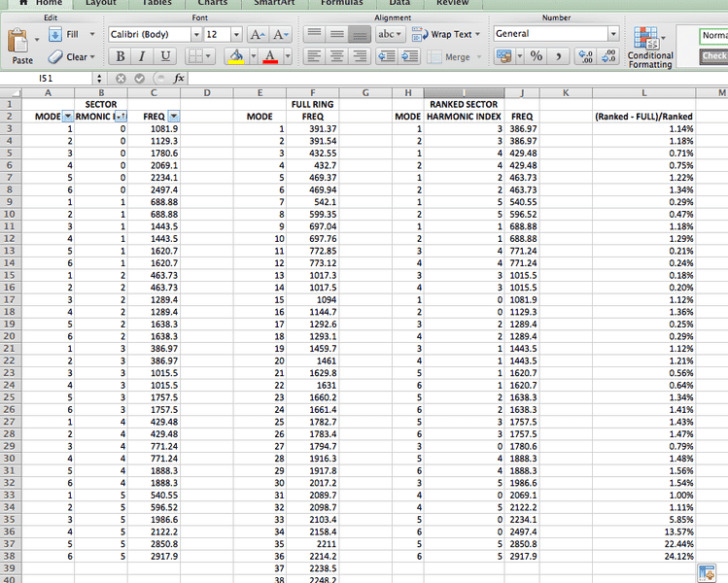The width and height of the screenshot is (728, 583).
Task: Click the decrease font size icon
Action: tap(277, 34)
